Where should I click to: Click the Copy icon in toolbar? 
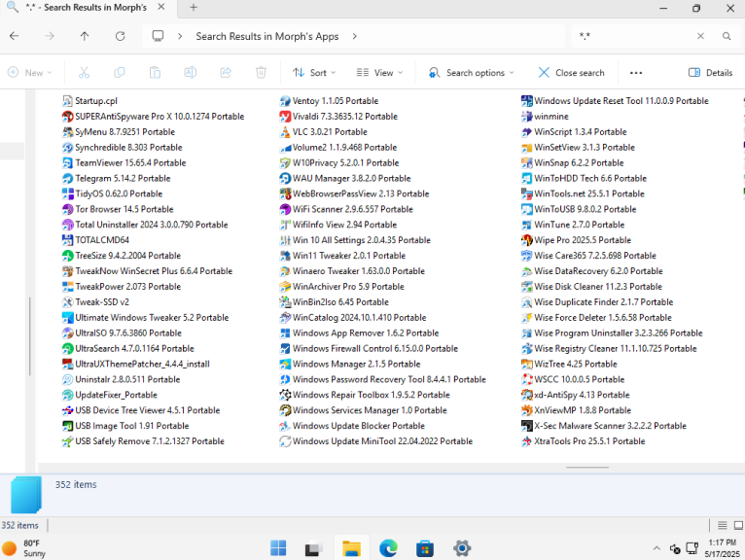[x=120, y=73]
